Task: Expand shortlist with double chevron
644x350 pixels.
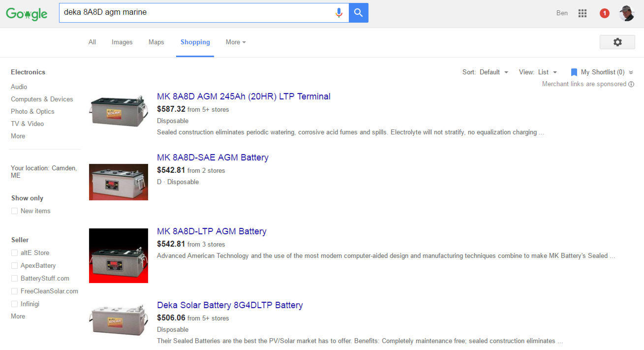Action: tap(631, 72)
